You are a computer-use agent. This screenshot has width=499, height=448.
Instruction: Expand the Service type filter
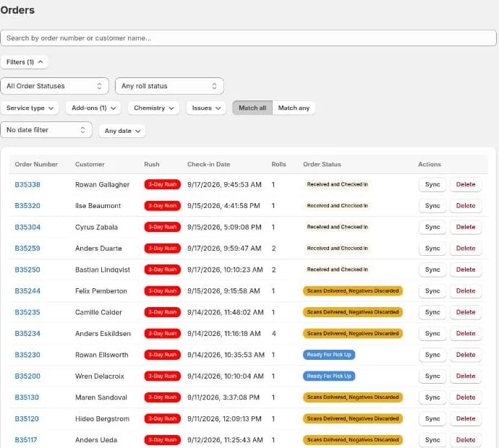click(30, 108)
